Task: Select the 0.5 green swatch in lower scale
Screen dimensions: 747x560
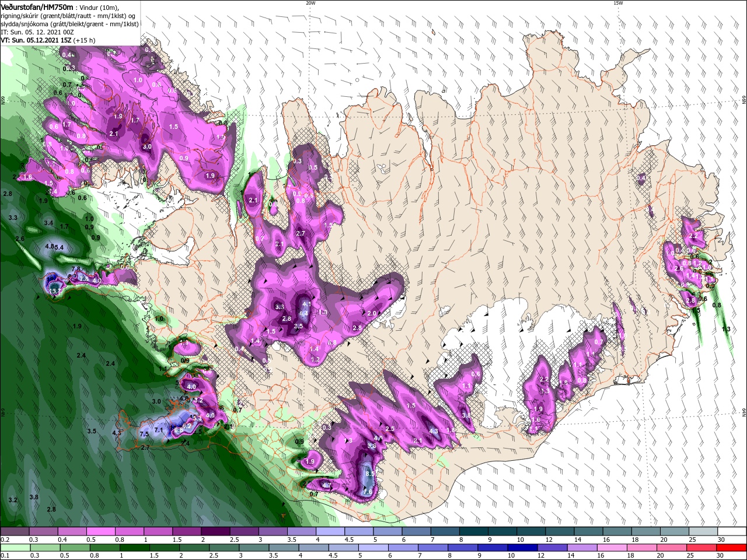Action: 75,548
